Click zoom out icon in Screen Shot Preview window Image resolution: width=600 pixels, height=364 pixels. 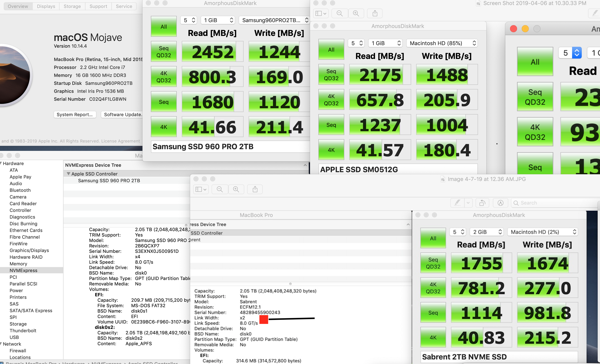[x=339, y=13]
